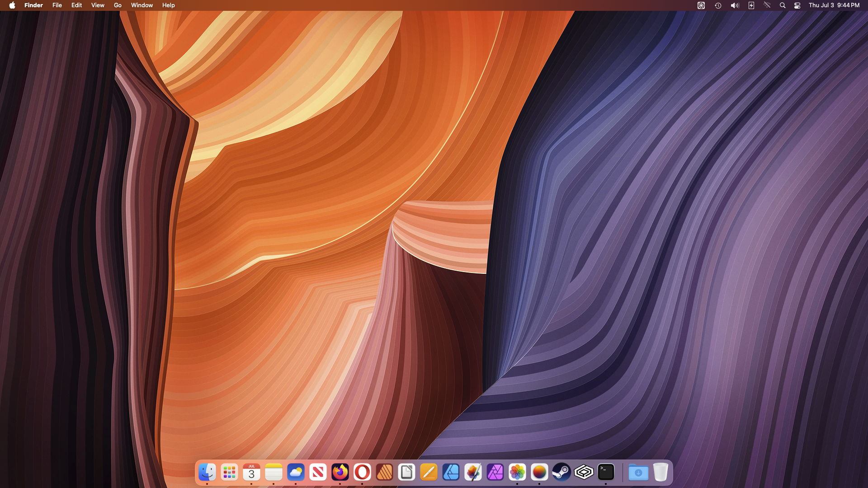Screen dimensions: 868x488
Task: Launch Opera browser from the Dock
Action: pyautogui.click(x=362, y=473)
